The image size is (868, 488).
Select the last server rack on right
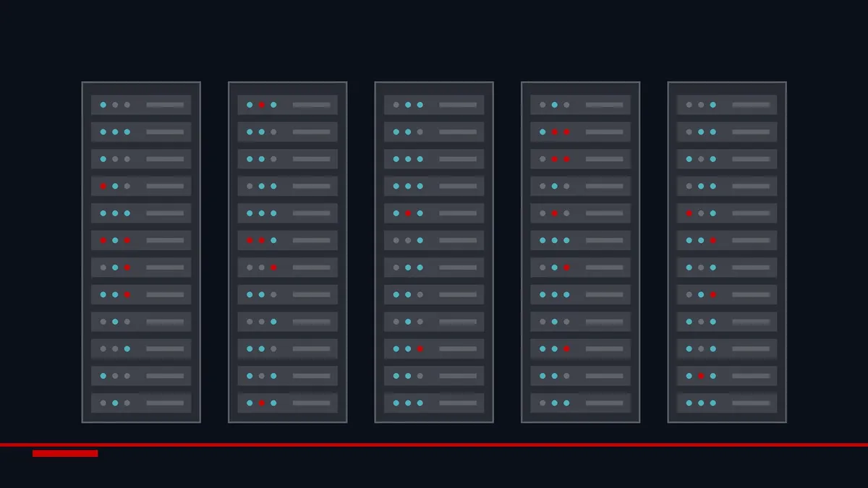pos(727,252)
